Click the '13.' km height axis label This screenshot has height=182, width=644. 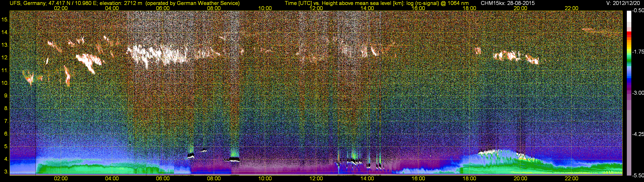tap(5, 45)
